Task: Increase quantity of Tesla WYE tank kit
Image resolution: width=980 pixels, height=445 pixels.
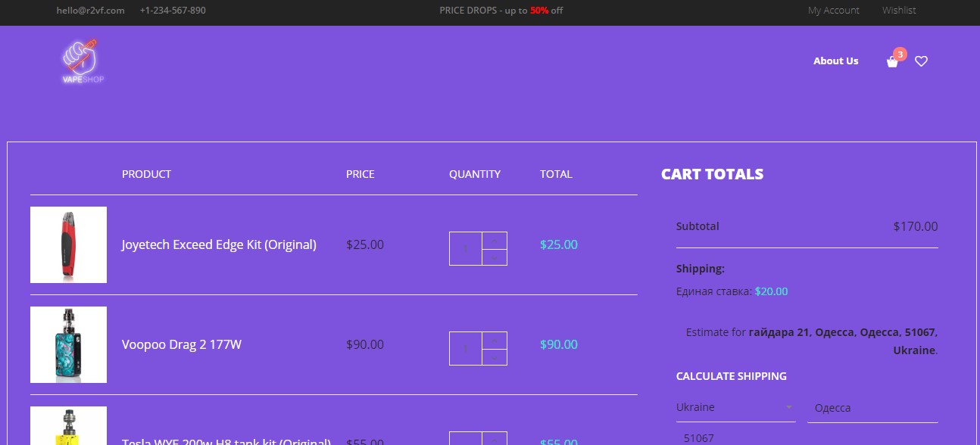Action: [495, 439]
